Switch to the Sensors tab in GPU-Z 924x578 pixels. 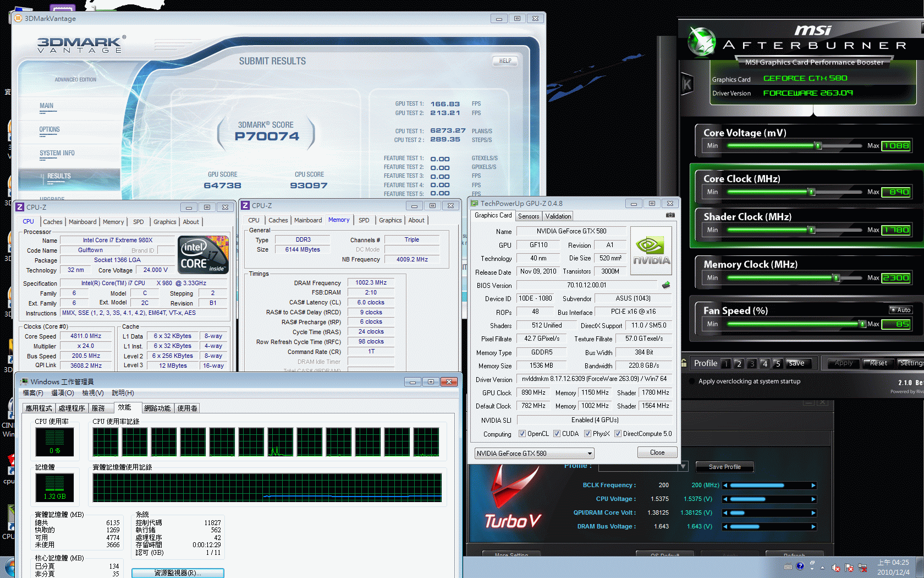pos(528,216)
